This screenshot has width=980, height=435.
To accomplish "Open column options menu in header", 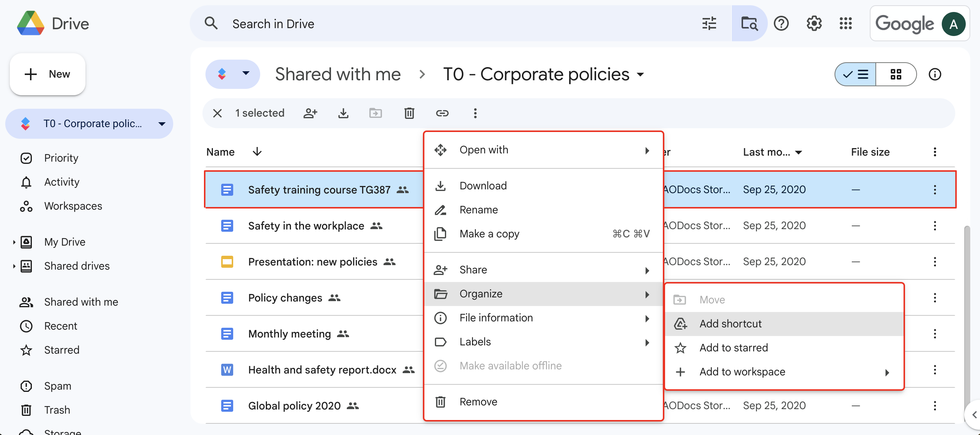I will click(x=935, y=152).
